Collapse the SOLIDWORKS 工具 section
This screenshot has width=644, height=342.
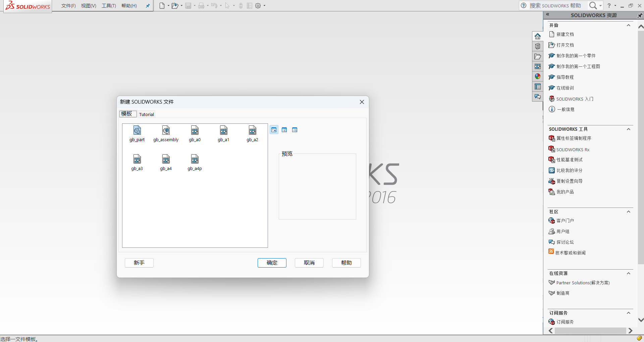coord(629,129)
